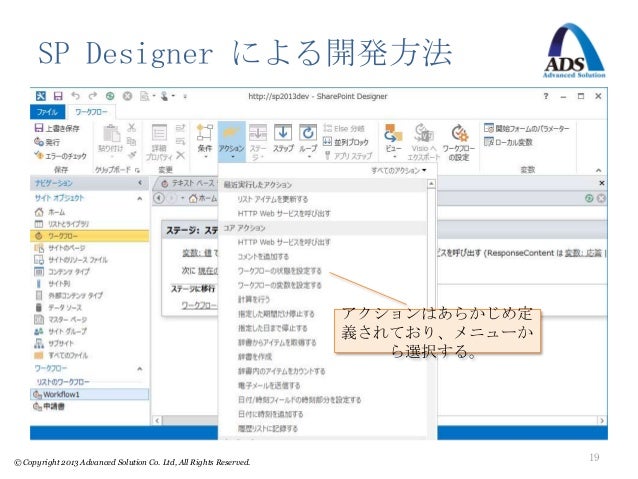Insert a 並列ブロック parallel block
The image size is (638, 479).
pos(345,142)
